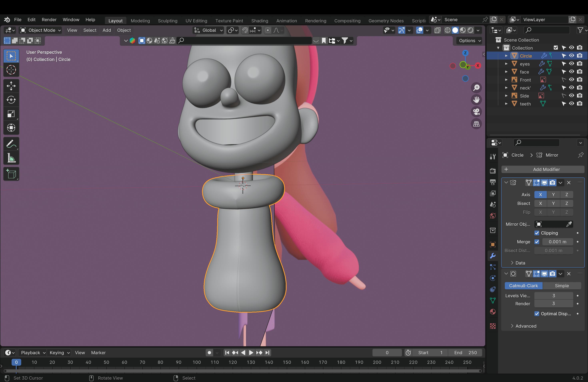Enable Merge checkbox in Mirror modifier
The height and width of the screenshot is (382, 588).
[x=537, y=242]
